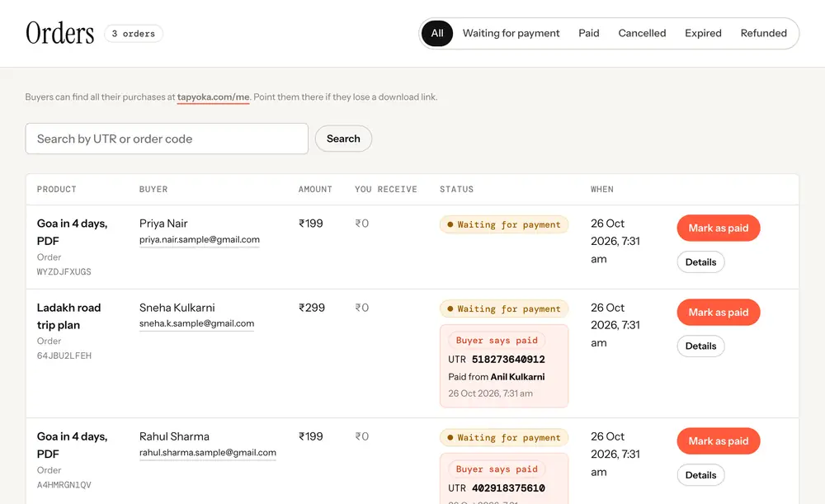
Task: Click rahul.sharma.sample@gmail.com email
Action: 208,452
